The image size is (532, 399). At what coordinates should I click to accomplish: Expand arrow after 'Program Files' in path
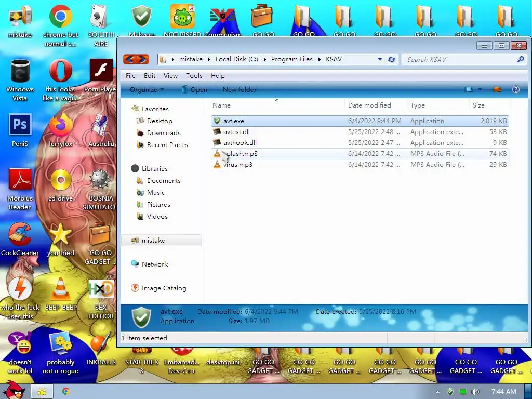click(x=320, y=59)
